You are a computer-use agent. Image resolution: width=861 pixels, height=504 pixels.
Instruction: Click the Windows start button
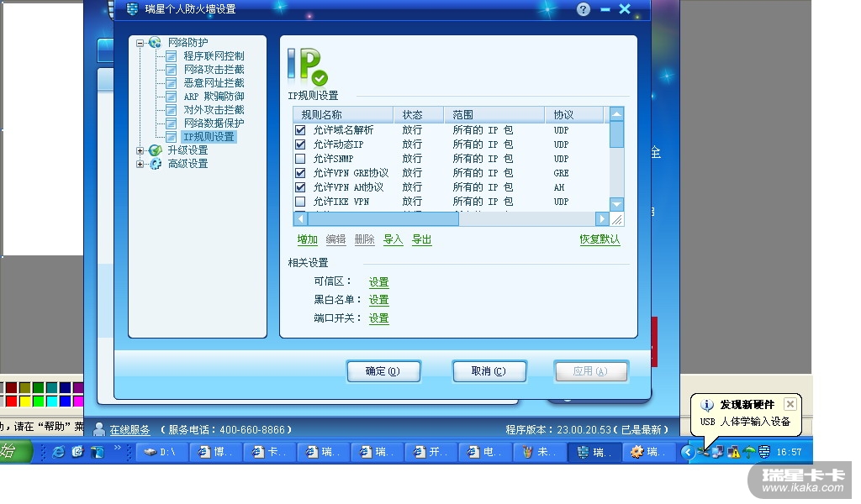(15, 451)
